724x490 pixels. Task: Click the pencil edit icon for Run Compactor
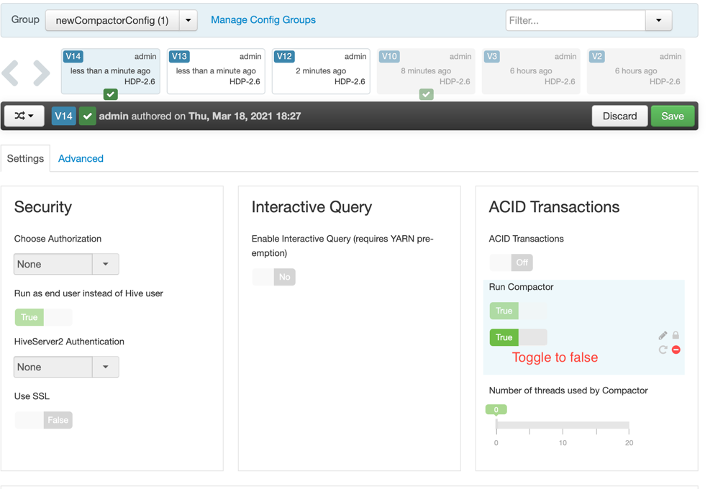[663, 335]
